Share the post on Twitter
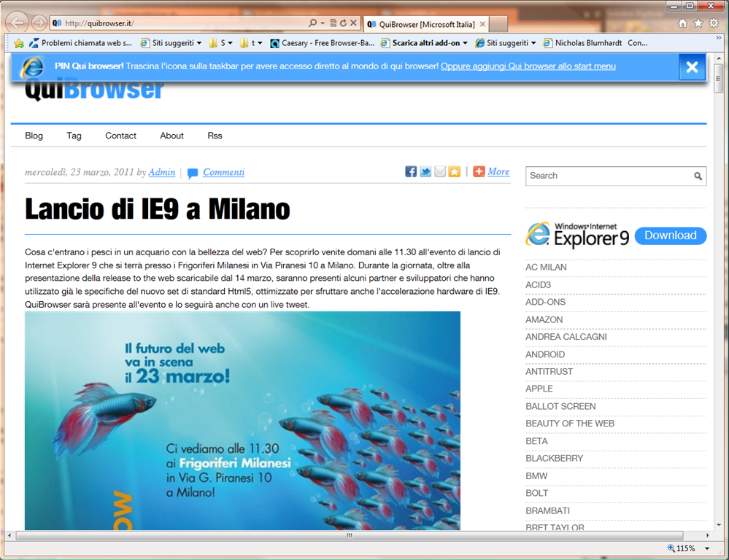The height and width of the screenshot is (560, 729). 425,172
